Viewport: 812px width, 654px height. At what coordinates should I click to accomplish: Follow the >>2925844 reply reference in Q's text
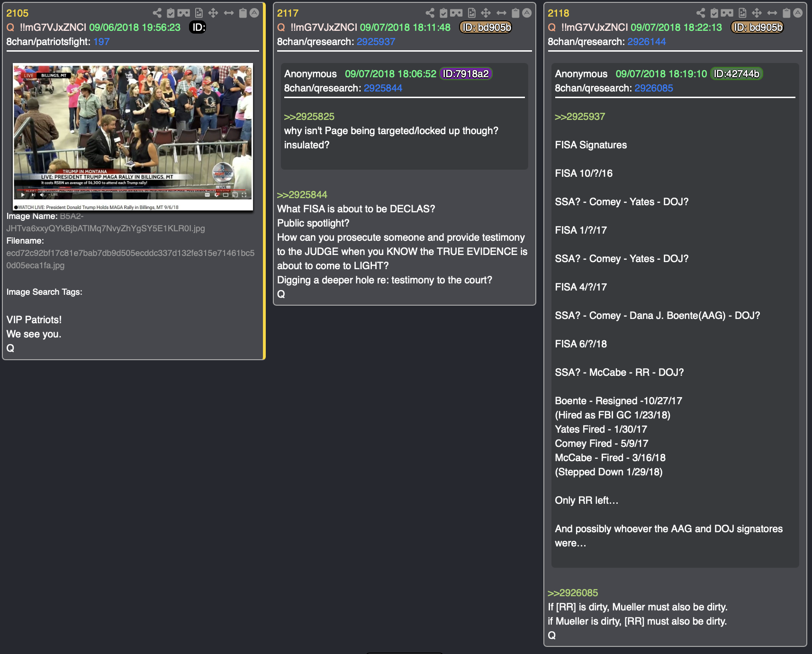tap(302, 195)
